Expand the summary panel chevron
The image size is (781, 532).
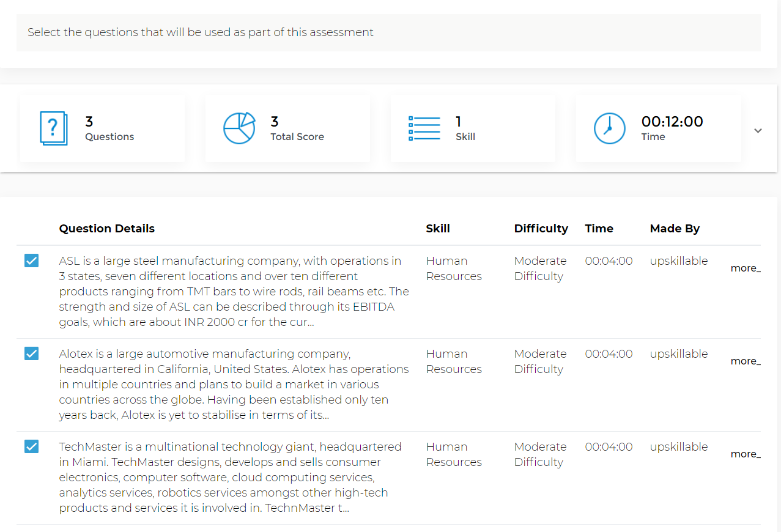pyautogui.click(x=758, y=130)
